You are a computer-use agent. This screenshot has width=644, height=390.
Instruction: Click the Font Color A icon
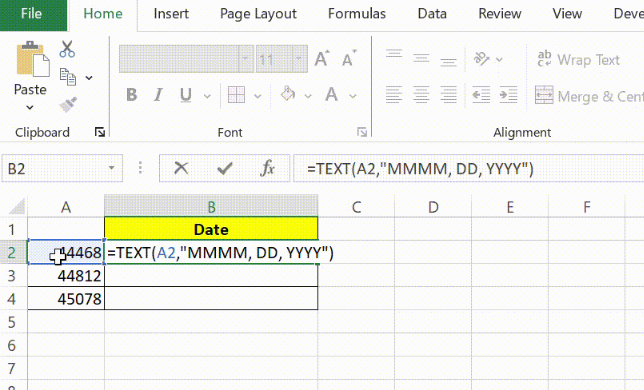click(331, 94)
